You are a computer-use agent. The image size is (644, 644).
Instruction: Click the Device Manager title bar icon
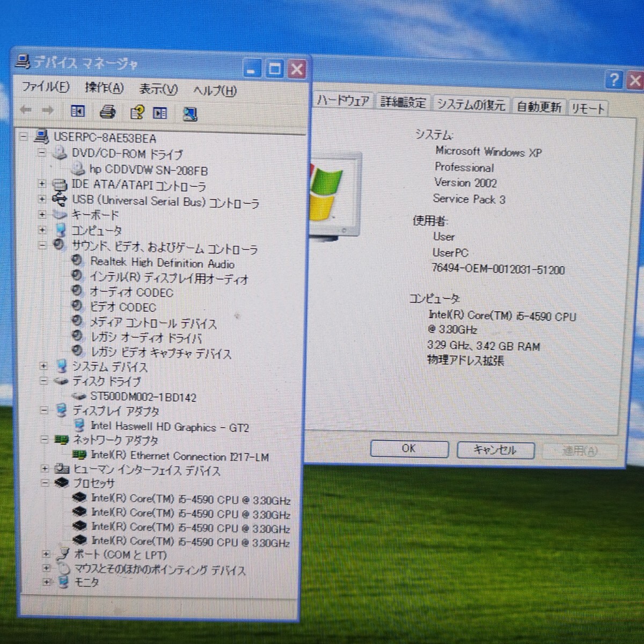pyautogui.click(x=23, y=62)
